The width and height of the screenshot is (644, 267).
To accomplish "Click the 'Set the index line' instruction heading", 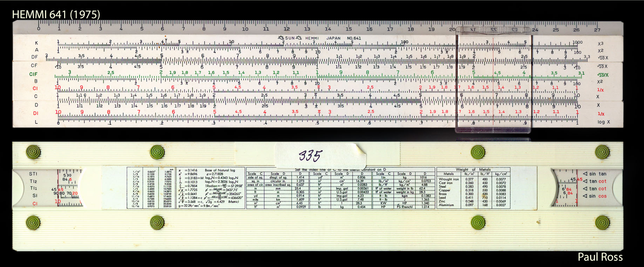I will click(x=340, y=169).
